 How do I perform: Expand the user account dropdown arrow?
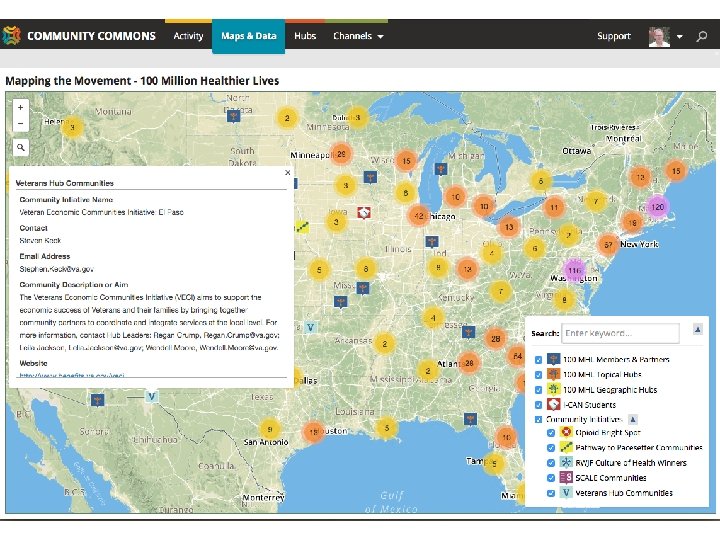(680, 37)
